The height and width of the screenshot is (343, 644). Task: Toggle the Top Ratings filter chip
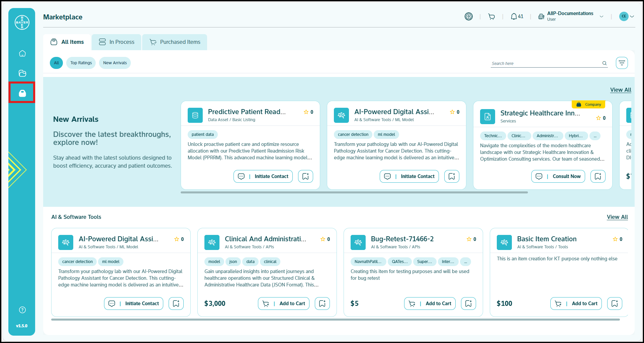(81, 63)
